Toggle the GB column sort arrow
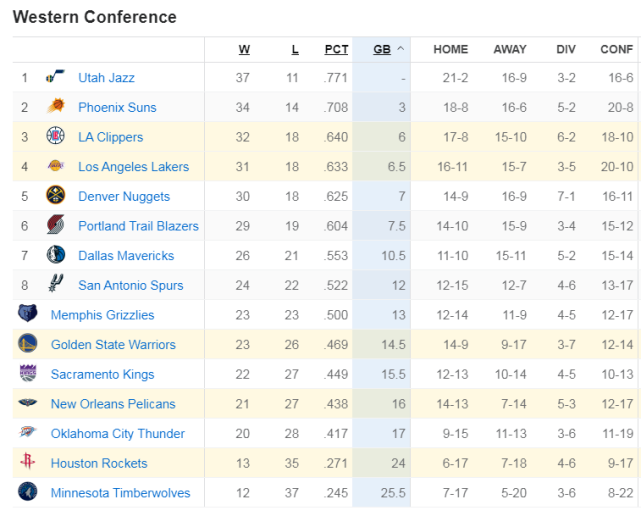Screen dimensions: 641x516 coord(401,49)
